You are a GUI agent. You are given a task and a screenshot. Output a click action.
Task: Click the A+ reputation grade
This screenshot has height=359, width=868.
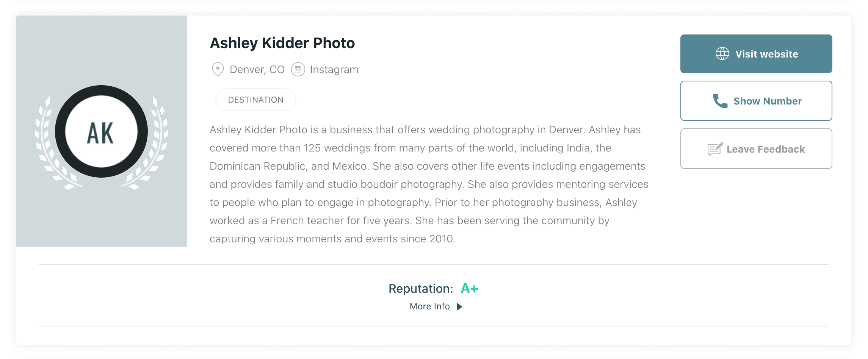(469, 289)
